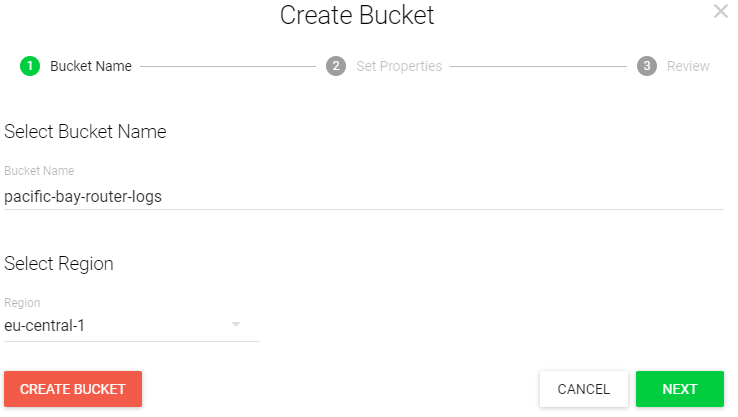The height and width of the screenshot is (417, 738).
Task: Click the CANCEL button
Action: pos(583,389)
